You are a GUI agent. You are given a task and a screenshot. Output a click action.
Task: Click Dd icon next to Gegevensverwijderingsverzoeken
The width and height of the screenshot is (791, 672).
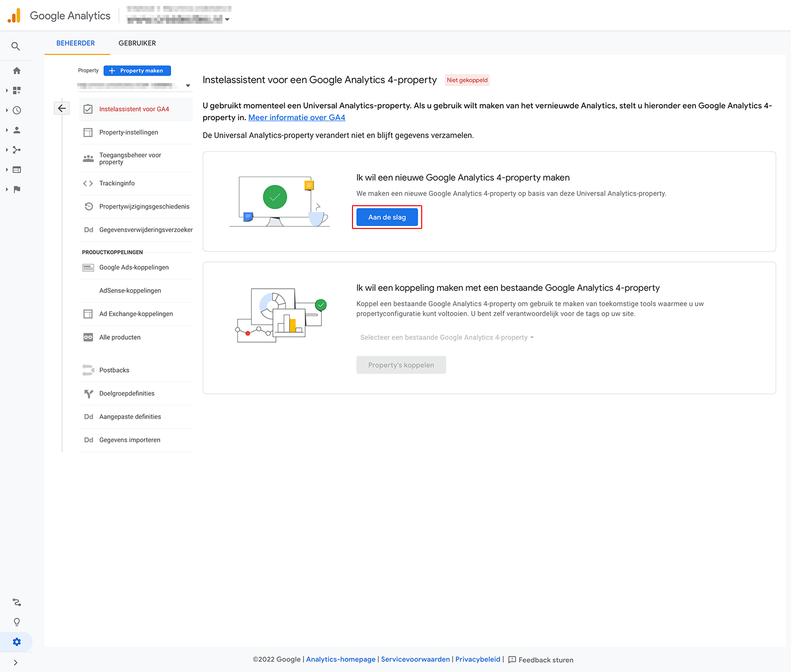(88, 230)
